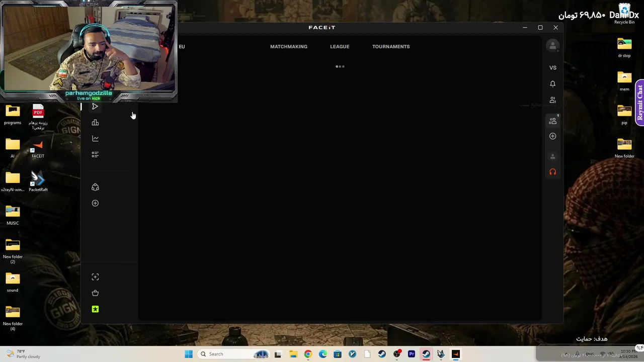Click the orange headset support icon
This screenshot has height=362, width=644.
[552, 172]
